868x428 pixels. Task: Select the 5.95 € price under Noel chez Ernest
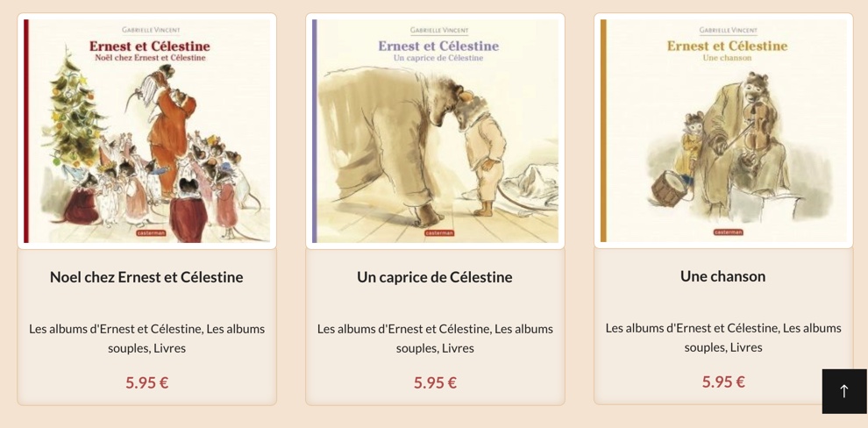click(146, 382)
